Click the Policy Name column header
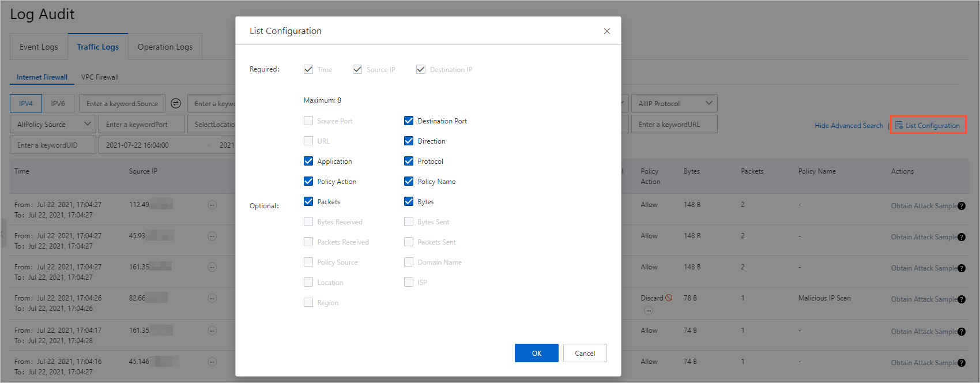The width and height of the screenshot is (980, 383). click(x=817, y=171)
